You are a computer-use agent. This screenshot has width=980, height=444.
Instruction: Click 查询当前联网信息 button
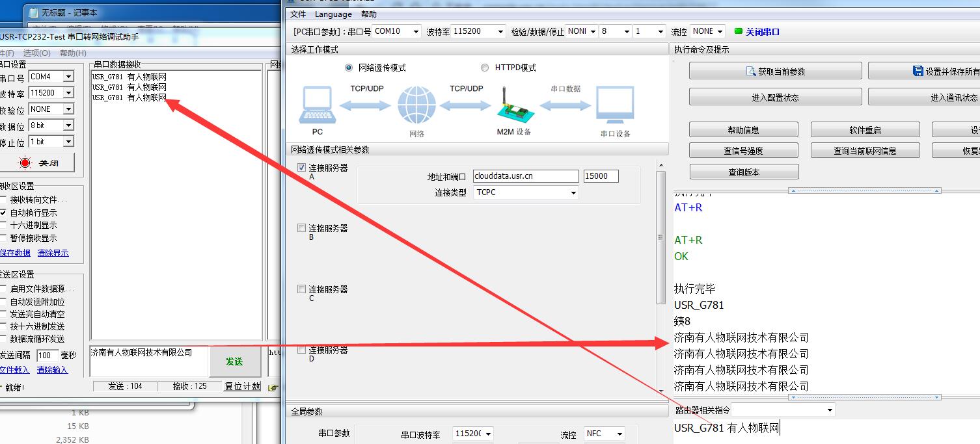pyautogui.click(x=865, y=151)
